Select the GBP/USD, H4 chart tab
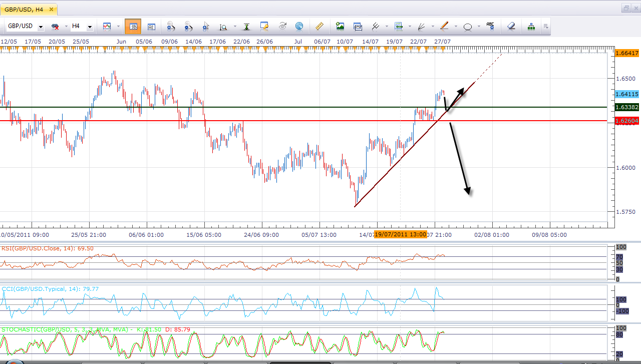641x364 pixels. coord(28,10)
